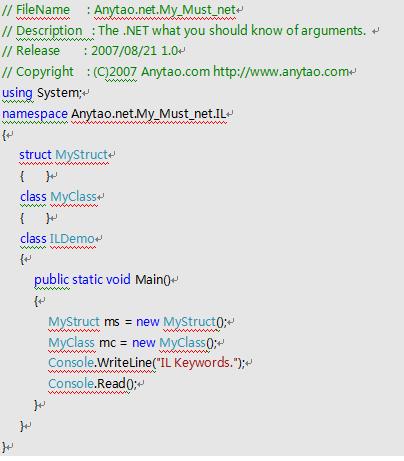Viewport: 404px width, 461px height.
Task: Click "Console" in the WriteLine statement
Action: (71, 363)
